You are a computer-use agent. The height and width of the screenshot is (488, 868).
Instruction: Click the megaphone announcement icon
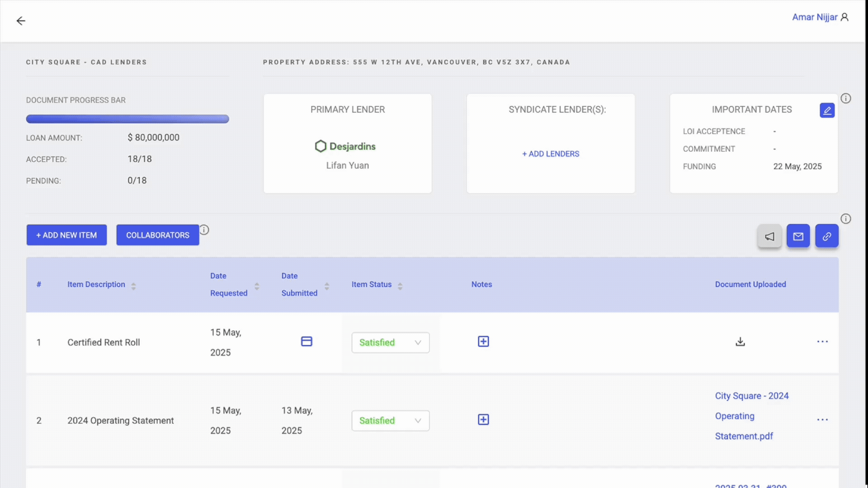769,236
